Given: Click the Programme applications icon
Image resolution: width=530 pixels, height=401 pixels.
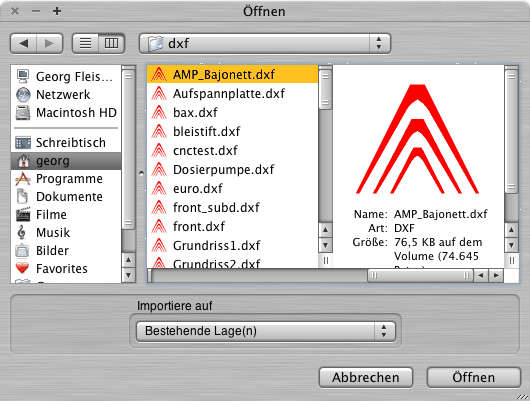Looking at the screenshot, I should 23,179.
